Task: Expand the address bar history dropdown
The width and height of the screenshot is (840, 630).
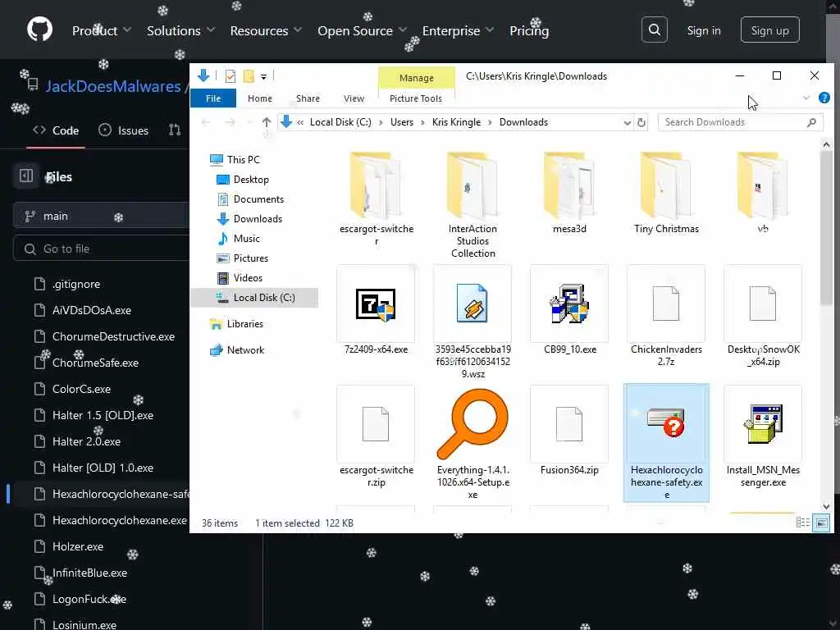Action: click(x=628, y=123)
